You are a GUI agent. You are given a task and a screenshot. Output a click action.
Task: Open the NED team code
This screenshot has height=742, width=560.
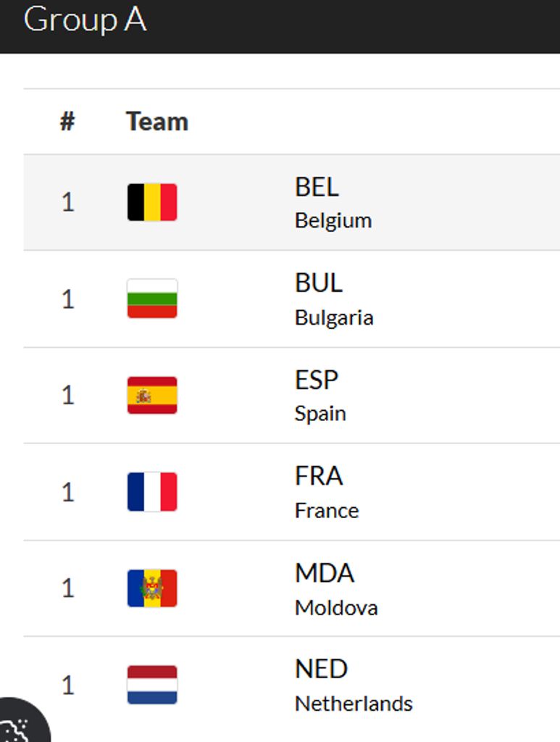[321, 669]
